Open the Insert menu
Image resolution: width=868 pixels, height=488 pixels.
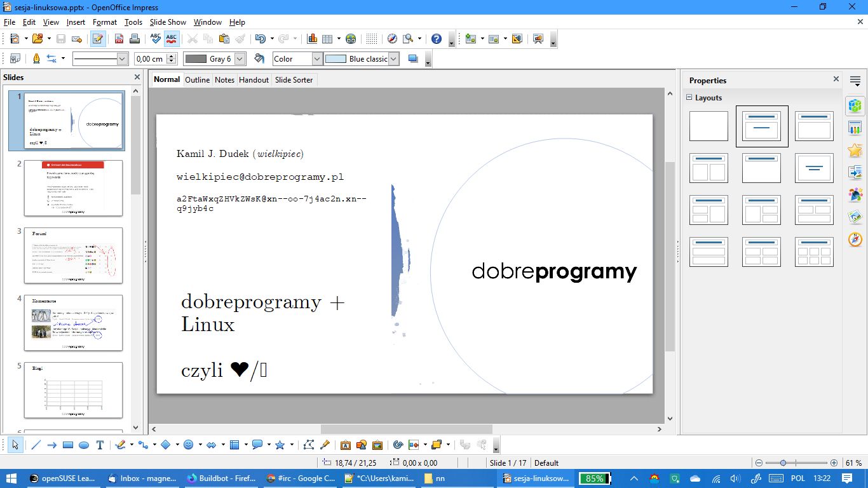[x=76, y=22]
